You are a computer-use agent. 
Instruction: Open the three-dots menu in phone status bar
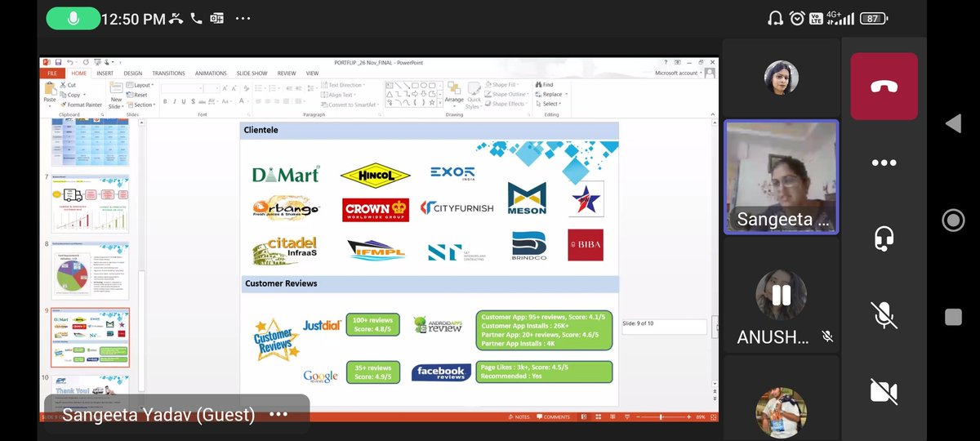(x=243, y=18)
